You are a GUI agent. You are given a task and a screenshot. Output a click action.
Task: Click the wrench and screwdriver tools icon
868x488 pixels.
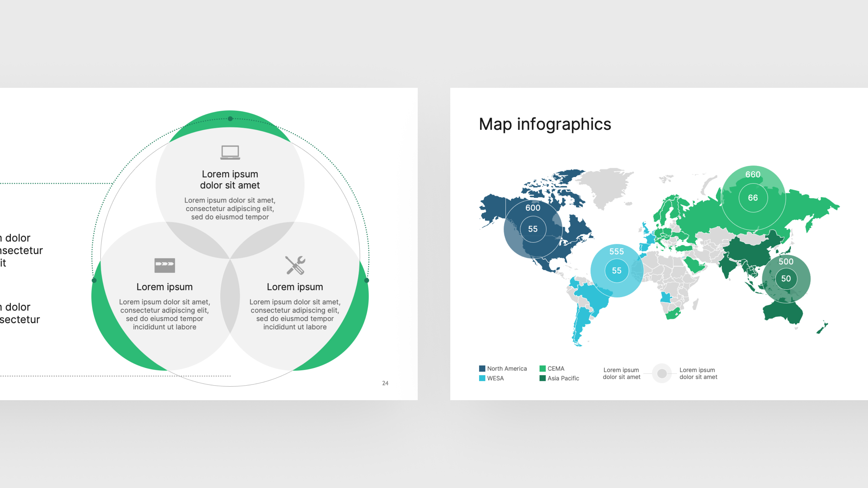[x=295, y=265]
